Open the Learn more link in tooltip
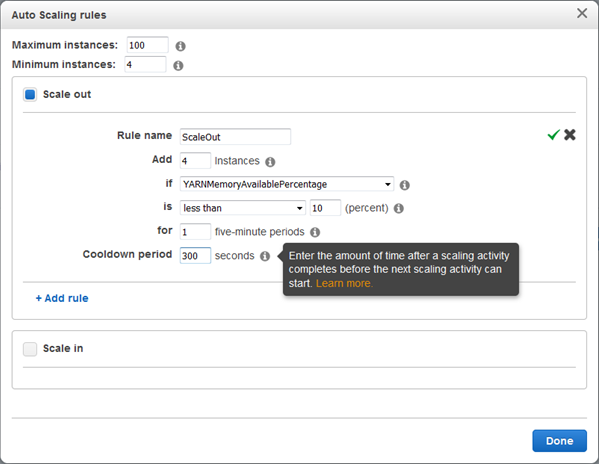The image size is (599, 464). (344, 283)
